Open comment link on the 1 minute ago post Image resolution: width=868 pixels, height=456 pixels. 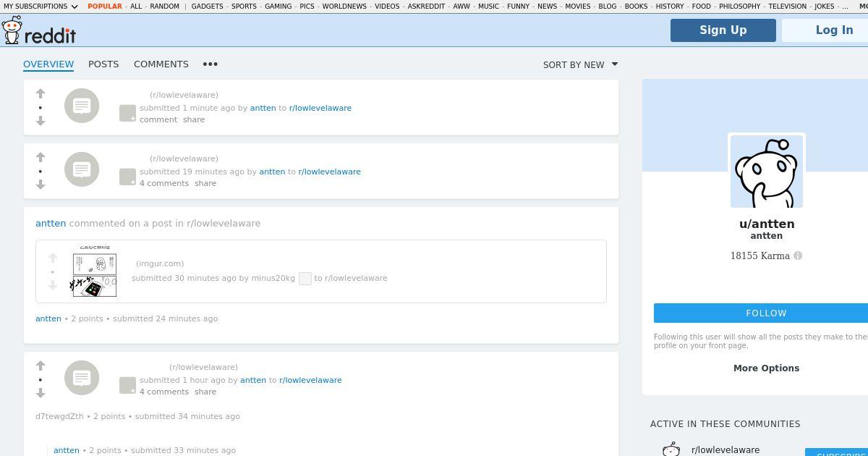pos(158,119)
